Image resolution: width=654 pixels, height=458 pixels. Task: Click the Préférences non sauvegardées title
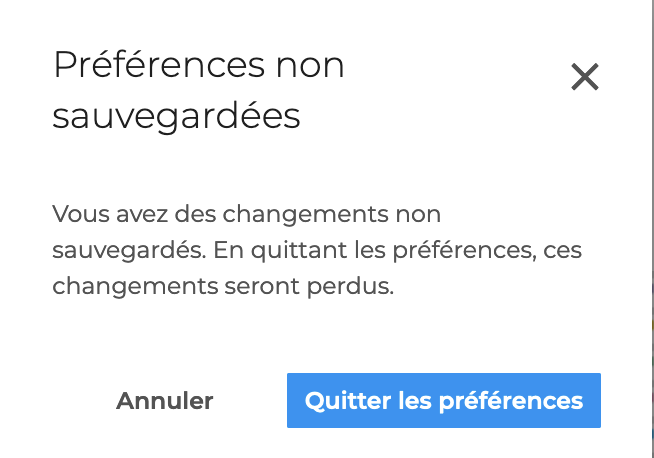pos(198,91)
